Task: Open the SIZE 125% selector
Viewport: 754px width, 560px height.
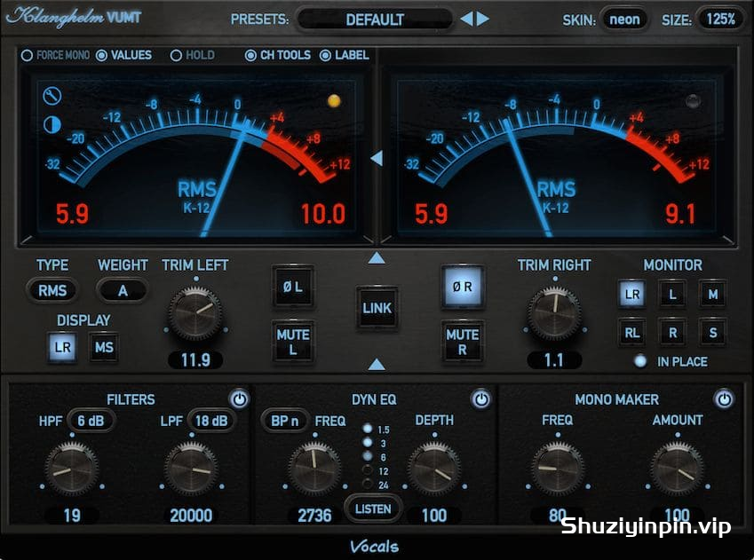Action: click(x=720, y=20)
